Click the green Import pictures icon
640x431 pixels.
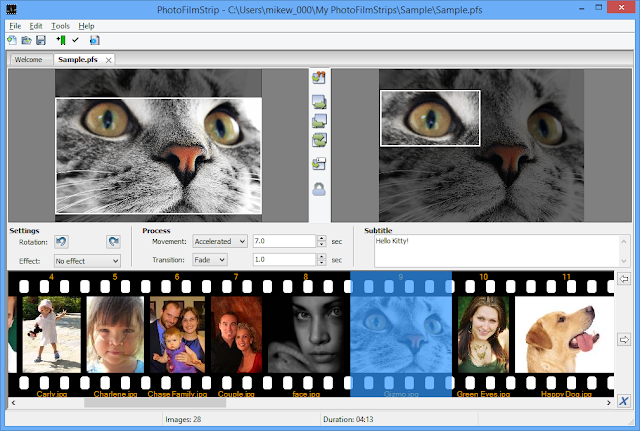[x=61, y=40]
